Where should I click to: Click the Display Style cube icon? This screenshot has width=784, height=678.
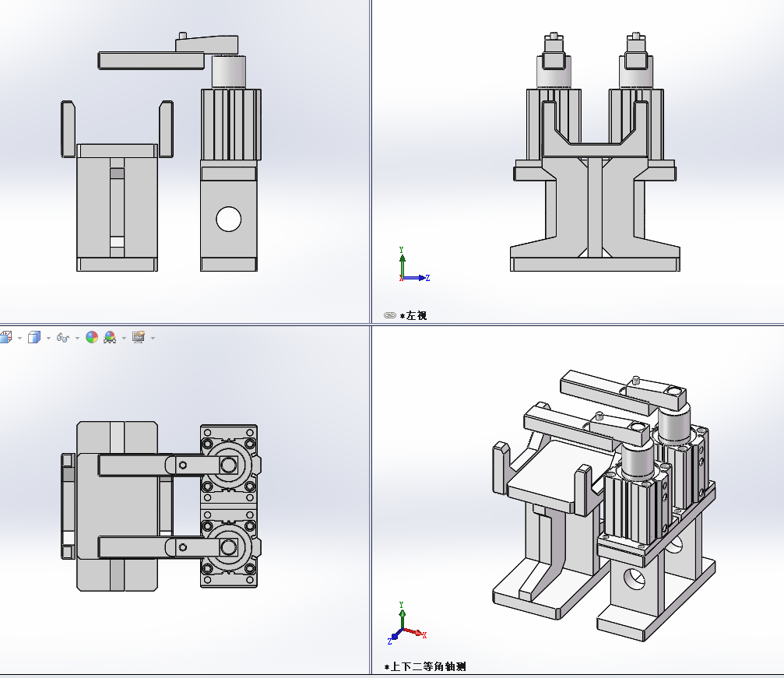pos(34,338)
